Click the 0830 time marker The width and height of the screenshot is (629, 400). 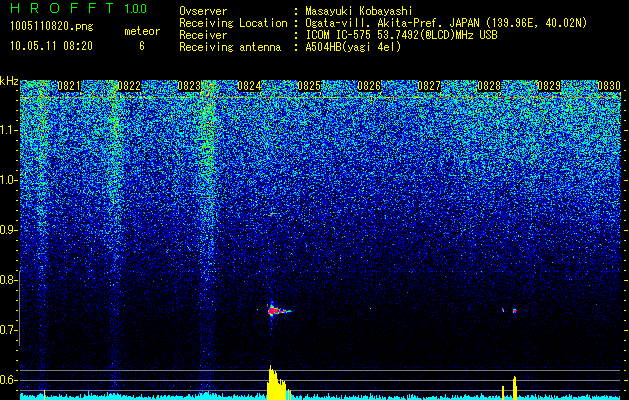[609, 86]
